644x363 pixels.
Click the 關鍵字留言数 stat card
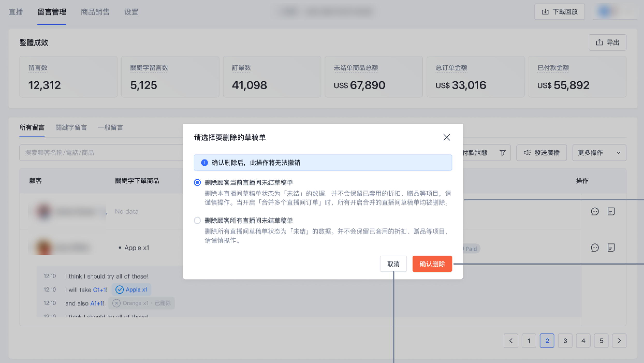(x=170, y=77)
